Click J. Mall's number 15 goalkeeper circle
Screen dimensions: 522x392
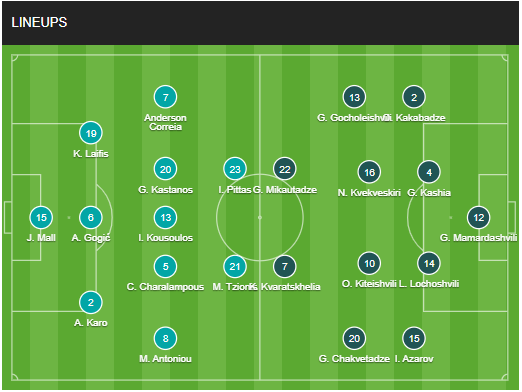click(x=41, y=218)
